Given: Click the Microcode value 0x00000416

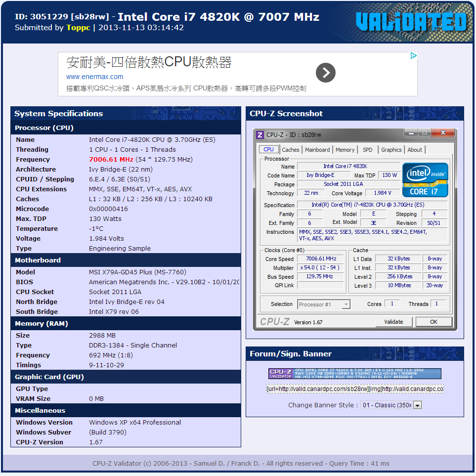Looking at the screenshot, I should point(108,209).
